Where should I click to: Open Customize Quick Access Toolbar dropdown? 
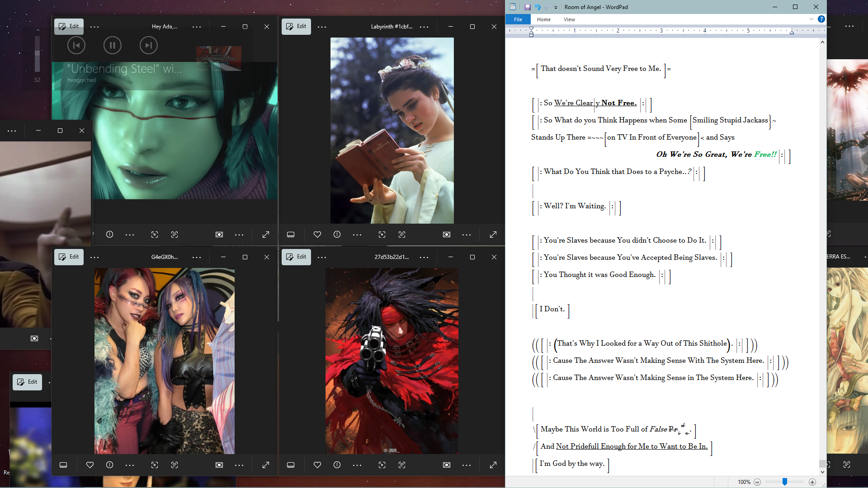(556, 7)
